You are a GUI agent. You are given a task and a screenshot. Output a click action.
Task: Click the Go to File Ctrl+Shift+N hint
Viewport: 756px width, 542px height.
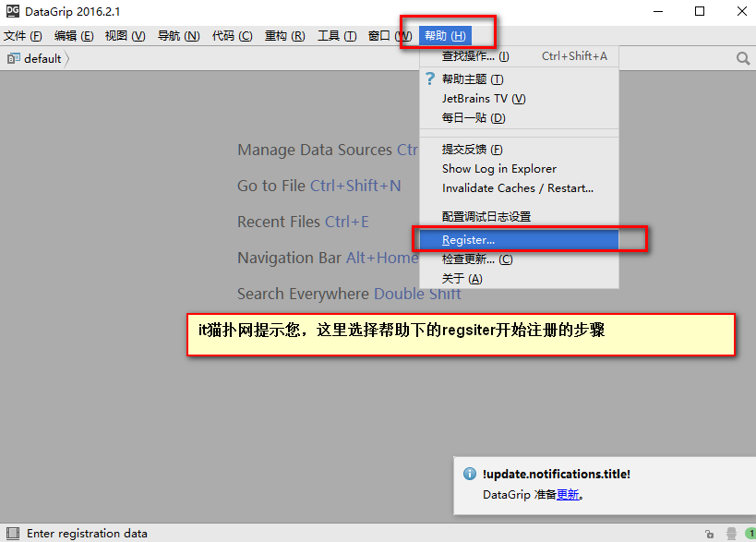(x=319, y=186)
